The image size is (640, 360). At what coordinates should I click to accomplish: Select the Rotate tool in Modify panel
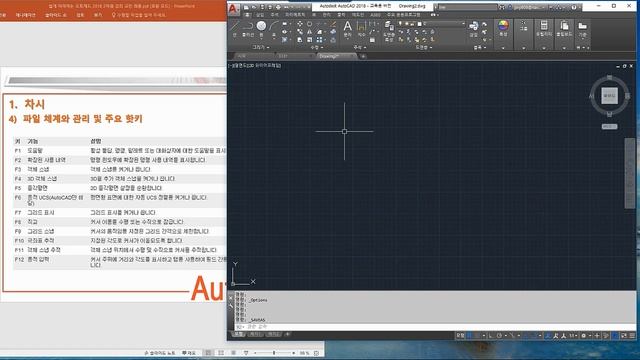tap(309, 24)
